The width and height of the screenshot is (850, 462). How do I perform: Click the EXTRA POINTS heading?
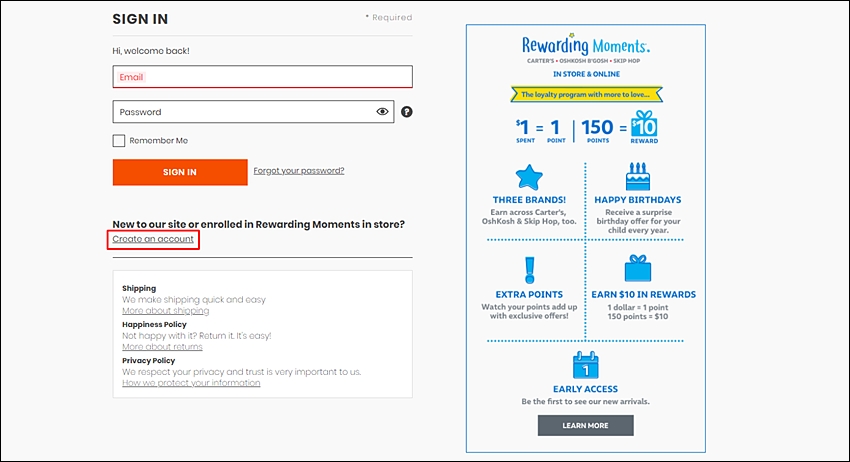pos(529,294)
